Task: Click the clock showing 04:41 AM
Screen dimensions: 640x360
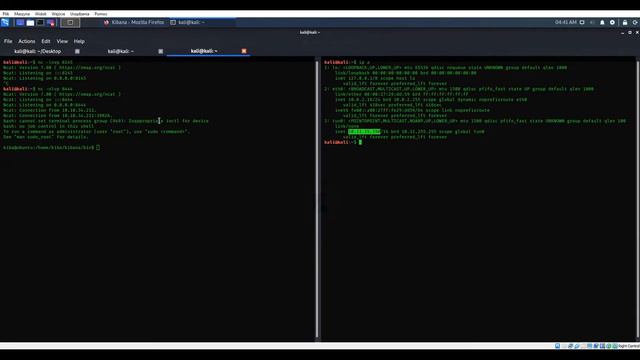Action: 566,22
